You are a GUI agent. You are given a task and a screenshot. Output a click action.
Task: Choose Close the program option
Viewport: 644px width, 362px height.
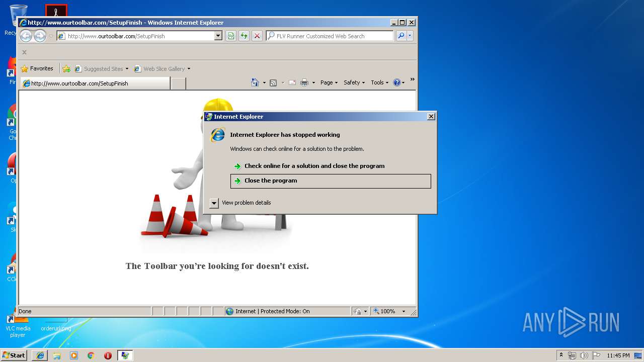coord(331,181)
